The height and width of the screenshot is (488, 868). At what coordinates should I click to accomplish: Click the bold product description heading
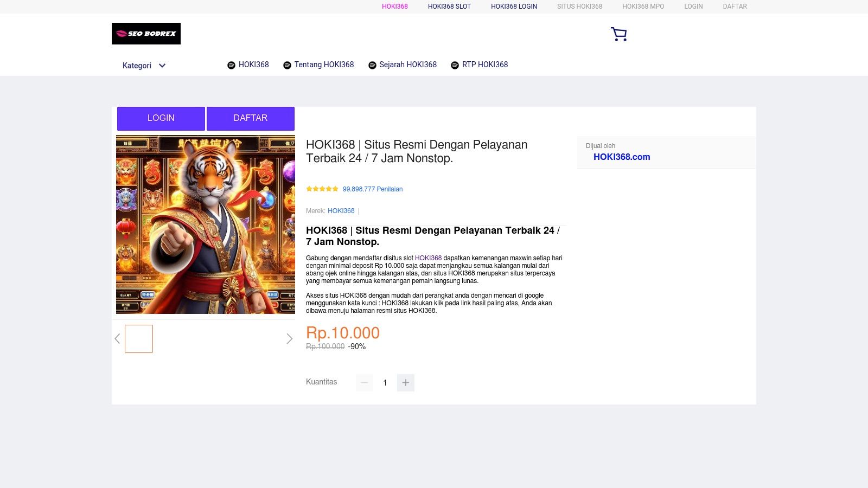coord(433,236)
